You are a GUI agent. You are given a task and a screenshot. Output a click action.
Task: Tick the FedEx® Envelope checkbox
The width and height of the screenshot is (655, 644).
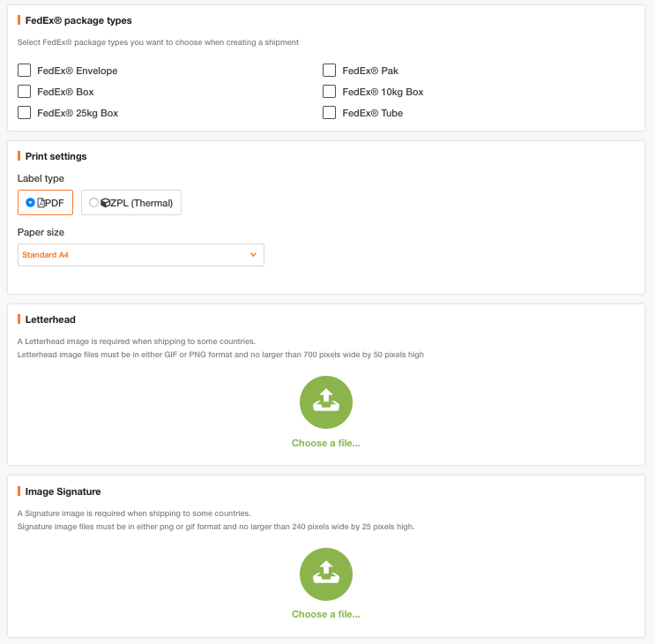(24, 71)
